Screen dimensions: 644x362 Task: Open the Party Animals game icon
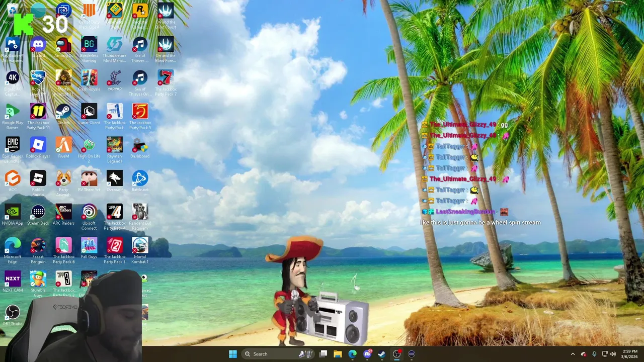(x=63, y=184)
